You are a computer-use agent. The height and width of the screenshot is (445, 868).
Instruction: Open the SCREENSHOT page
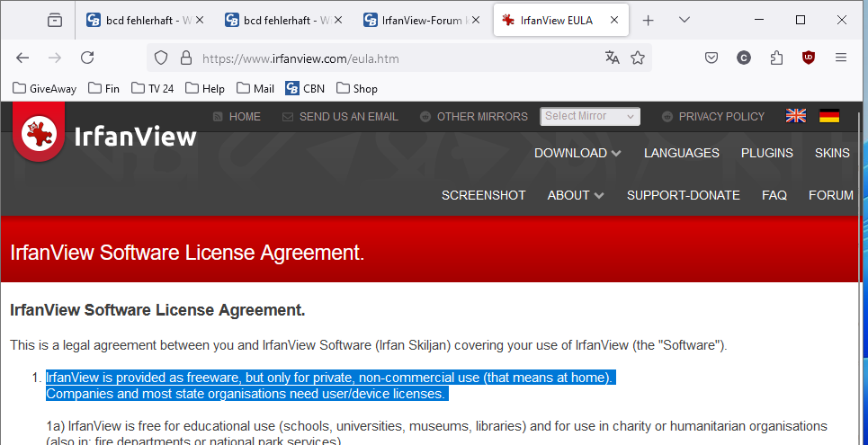pos(483,195)
